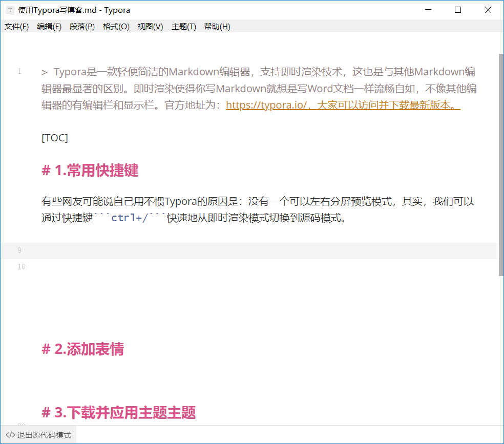Viewport: 504px width, 444px height.
Task: Place cursor in the [TOC] line
Action: click(54, 137)
